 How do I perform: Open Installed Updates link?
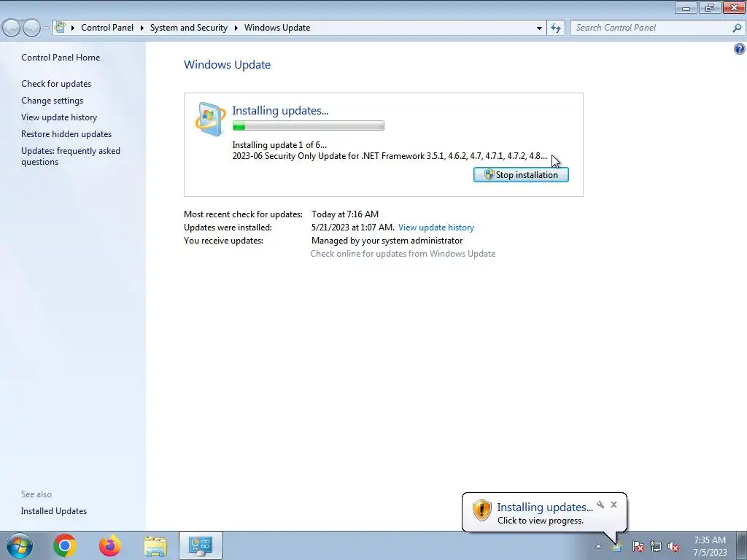coord(54,511)
